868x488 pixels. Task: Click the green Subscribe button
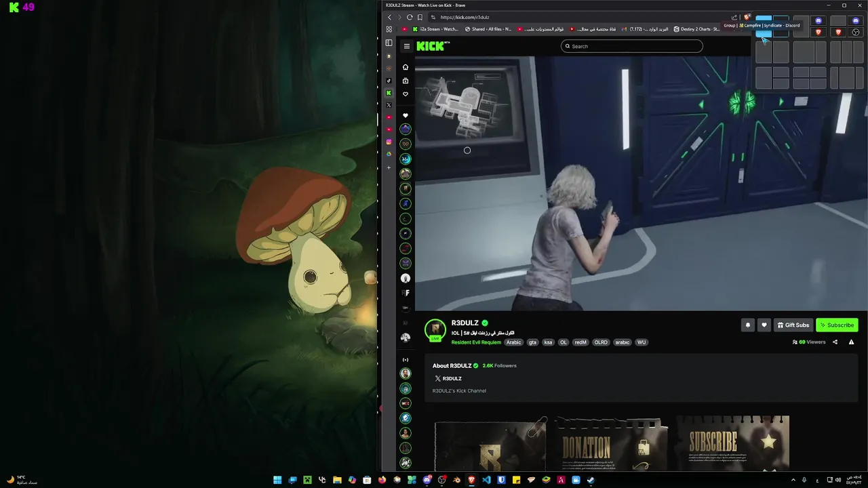point(837,325)
